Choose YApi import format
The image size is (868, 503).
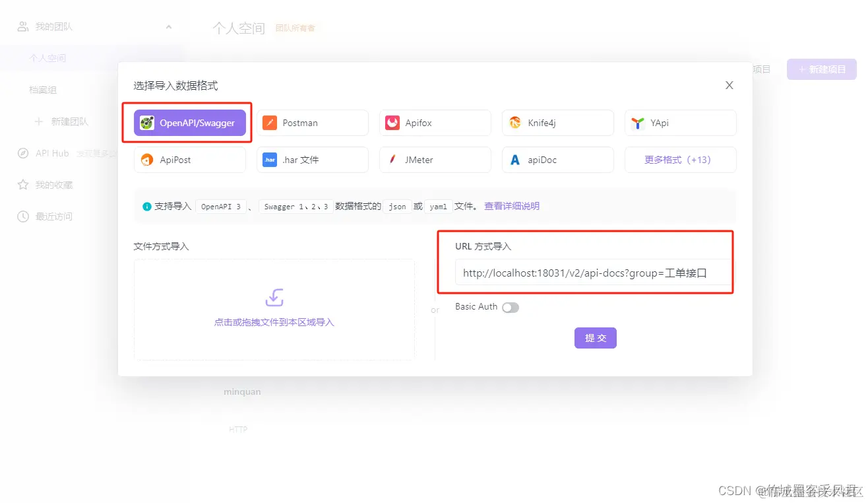tap(681, 123)
